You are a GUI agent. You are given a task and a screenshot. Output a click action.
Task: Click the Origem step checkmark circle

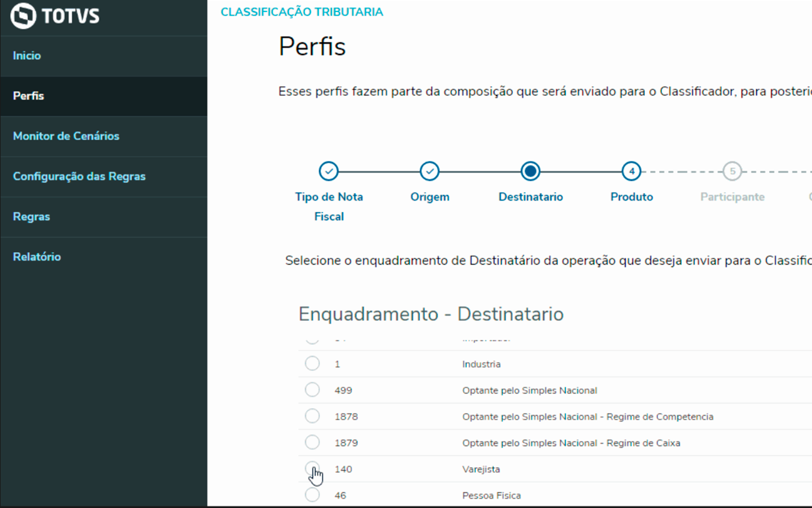pyautogui.click(x=429, y=172)
